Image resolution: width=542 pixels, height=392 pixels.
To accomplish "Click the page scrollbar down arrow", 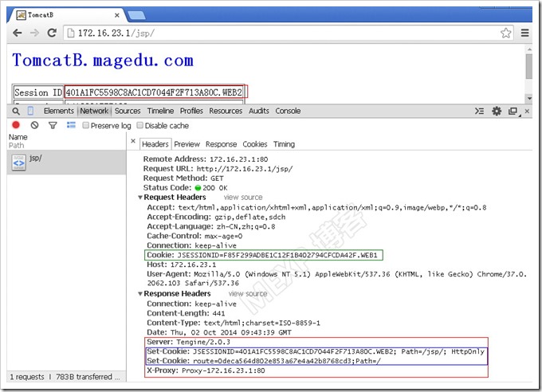I will pos(529,99).
